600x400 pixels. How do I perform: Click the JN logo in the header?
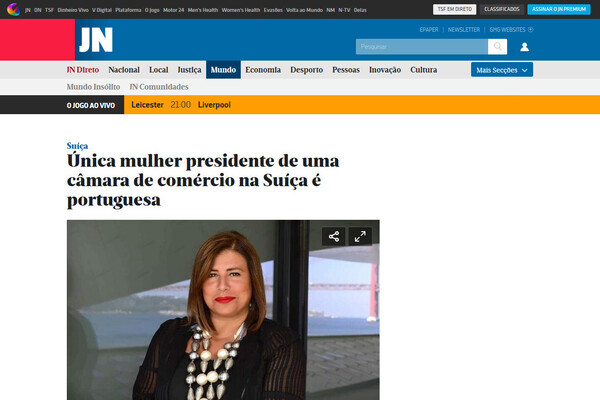click(96, 39)
